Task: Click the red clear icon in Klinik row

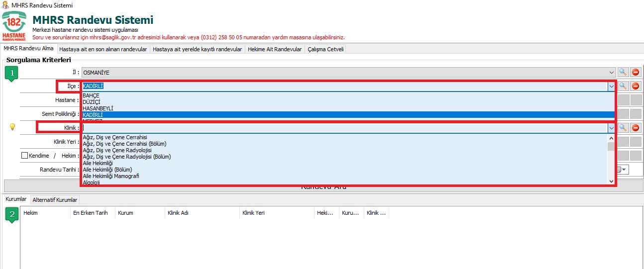Action: coord(636,128)
